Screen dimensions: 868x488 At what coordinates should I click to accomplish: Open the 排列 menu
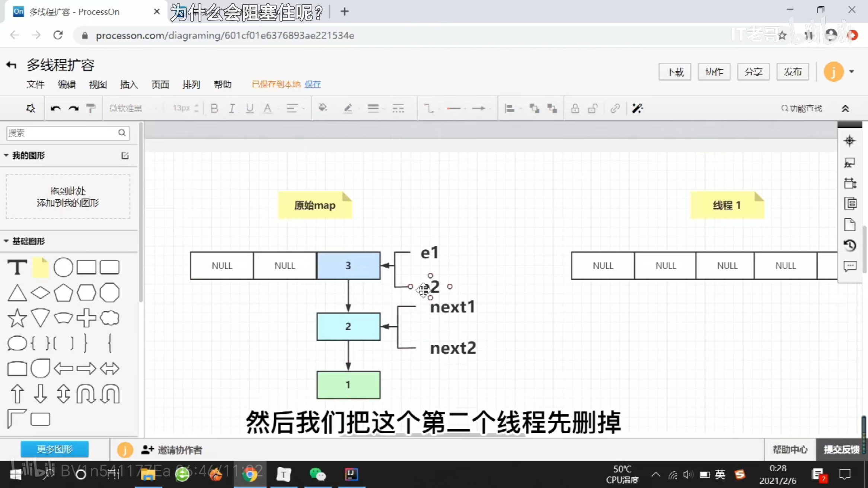(191, 84)
